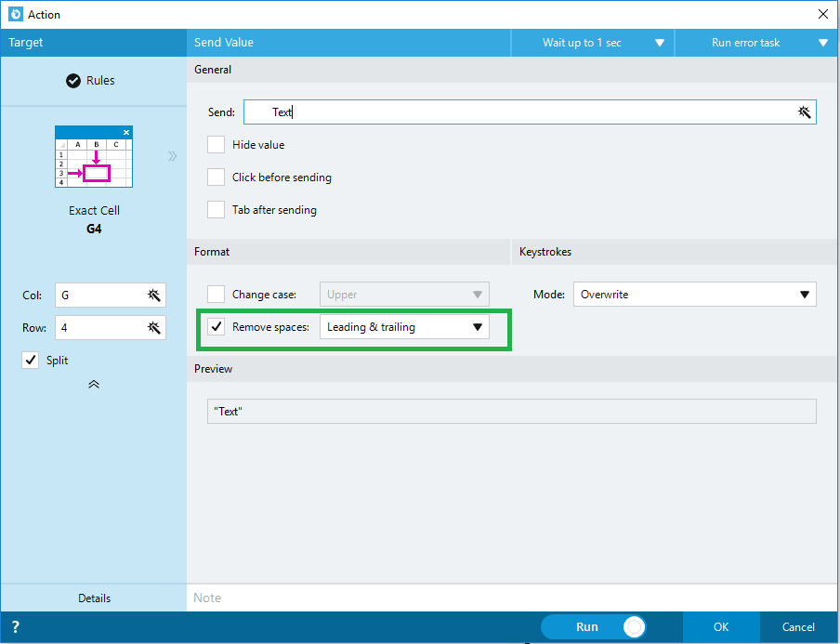840x644 pixels.
Task: Open the Wait up to 1 sec dropdown
Action: (x=593, y=43)
